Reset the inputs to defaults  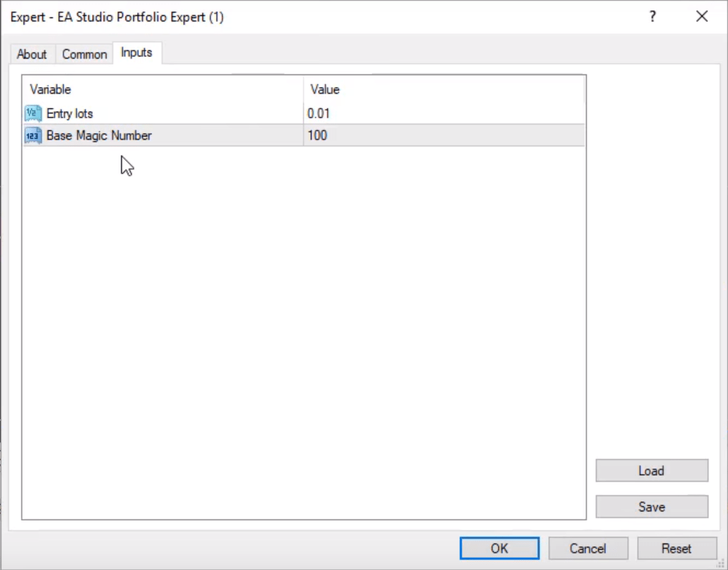[x=676, y=548]
